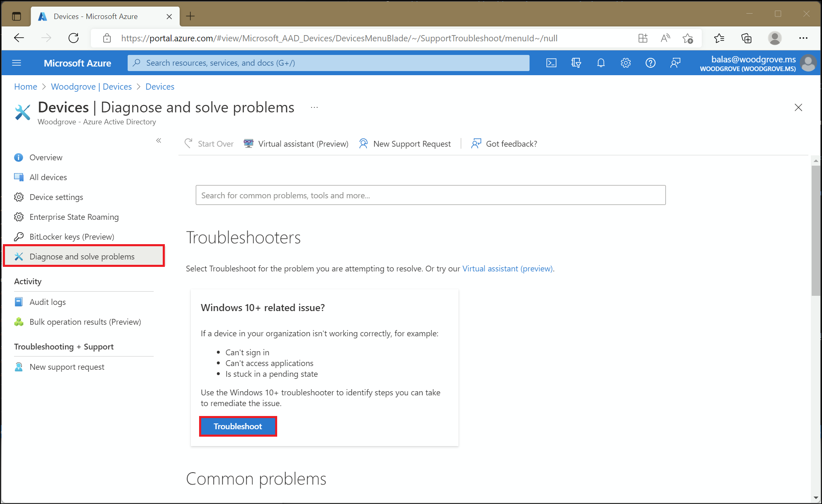
Task: View site information lock icon
Action: tap(107, 38)
